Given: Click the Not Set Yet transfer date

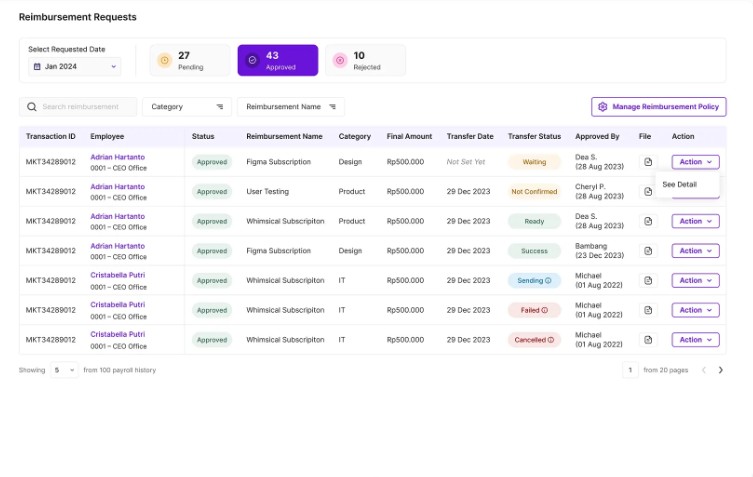Looking at the screenshot, I should [466, 162].
